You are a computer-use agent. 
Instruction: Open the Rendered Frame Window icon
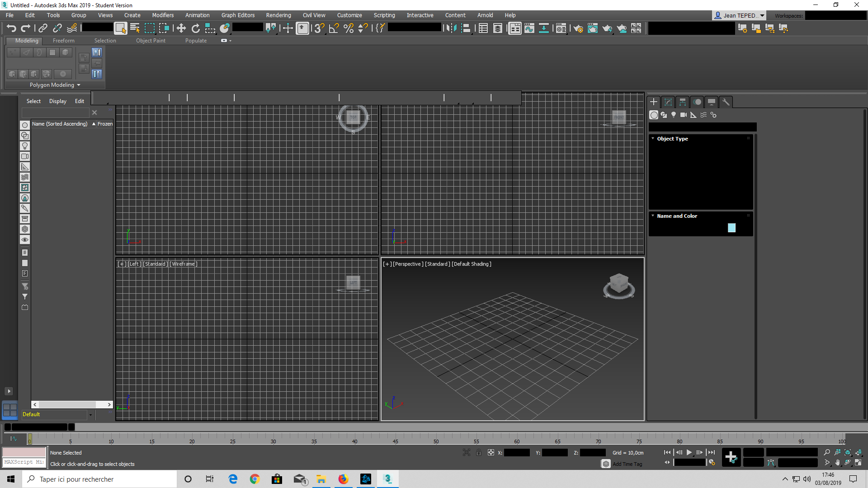tap(593, 28)
